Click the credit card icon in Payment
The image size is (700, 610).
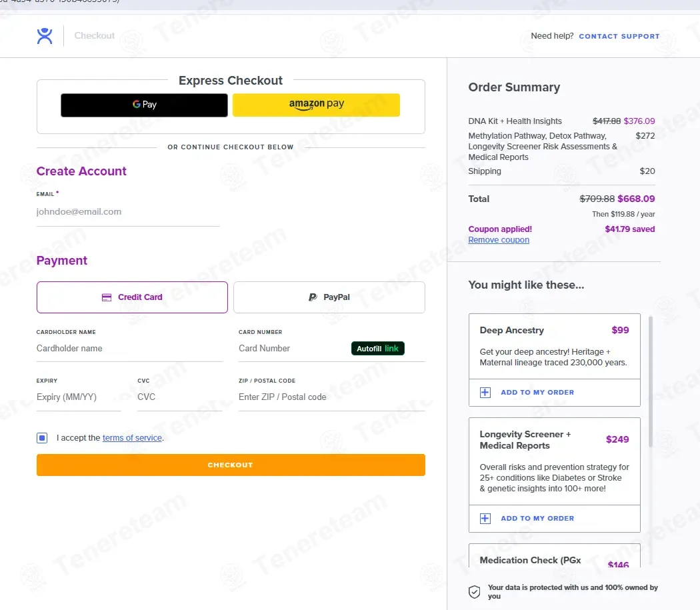[x=107, y=297]
